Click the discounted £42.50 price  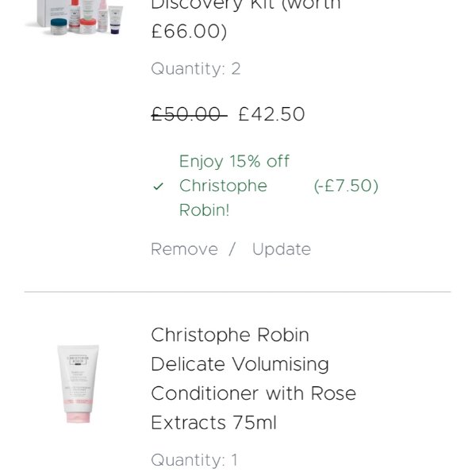pyautogui.click(x=271, y=114)
